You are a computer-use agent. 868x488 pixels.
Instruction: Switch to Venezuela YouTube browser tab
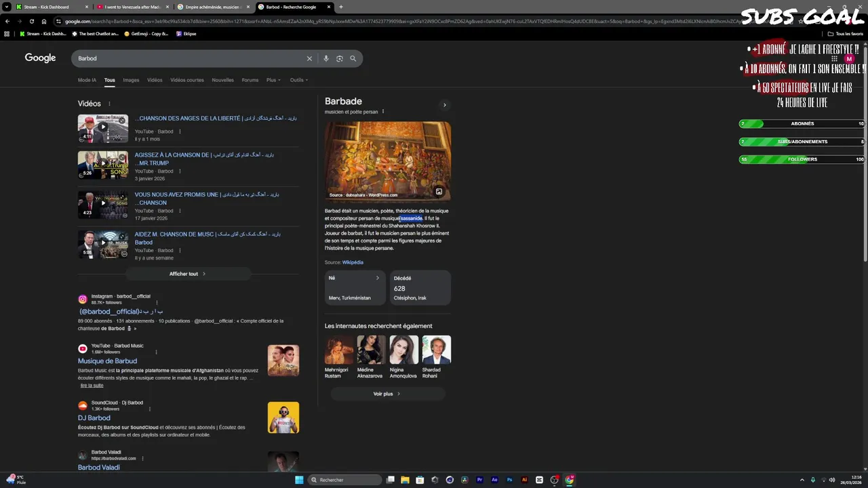(132, 7)
